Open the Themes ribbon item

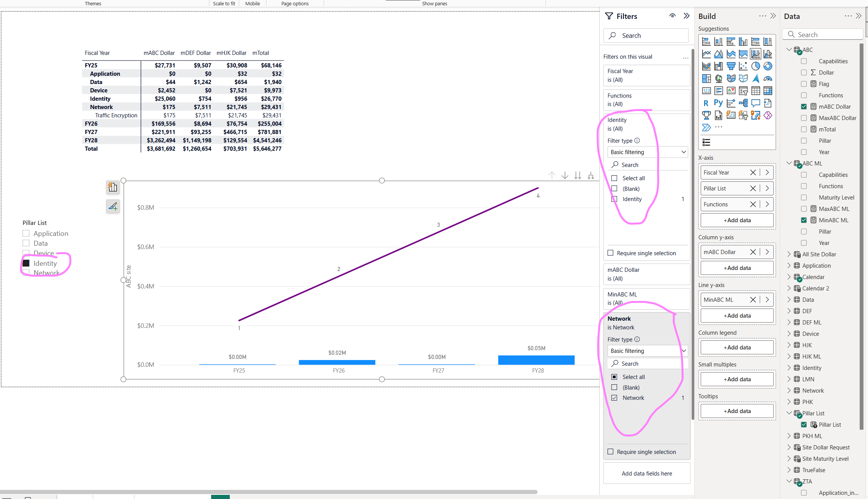click(x=93, y=3)
